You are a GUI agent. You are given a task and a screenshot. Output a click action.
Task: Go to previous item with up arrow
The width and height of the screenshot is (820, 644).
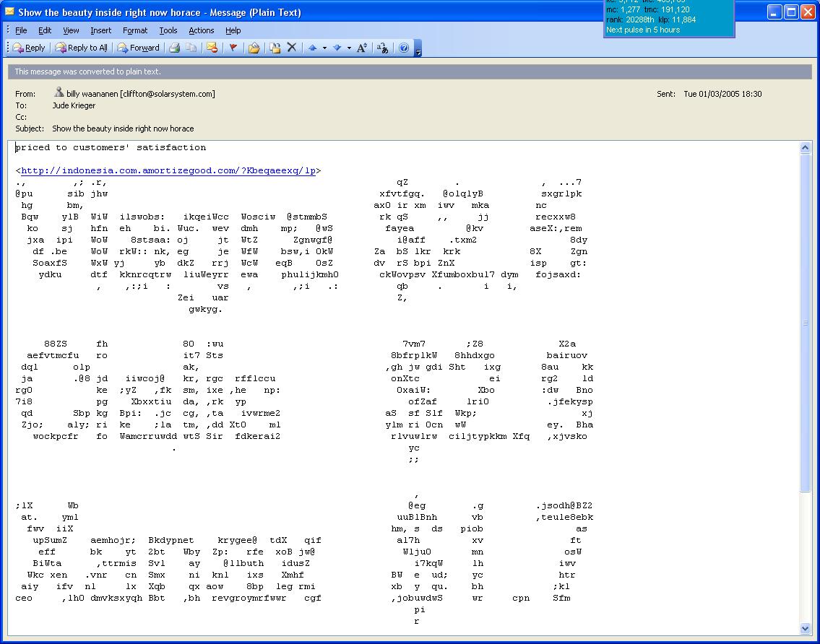[x=313, y=48]
